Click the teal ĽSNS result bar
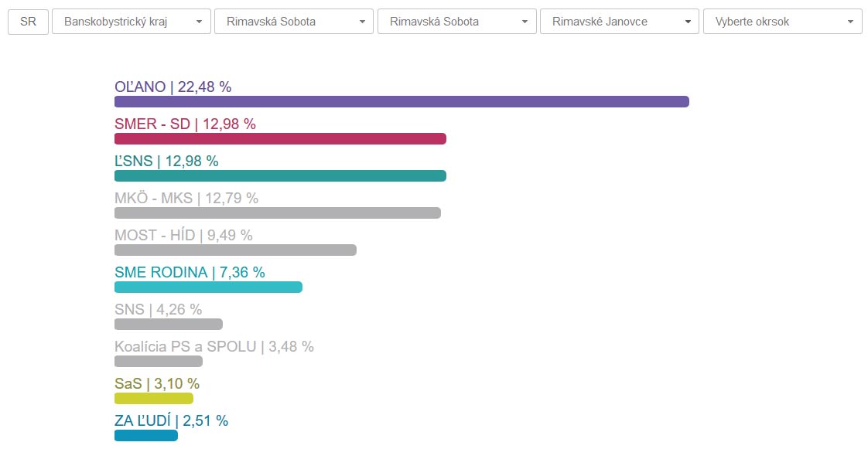 pyautogui.click(x=280, y=176)
